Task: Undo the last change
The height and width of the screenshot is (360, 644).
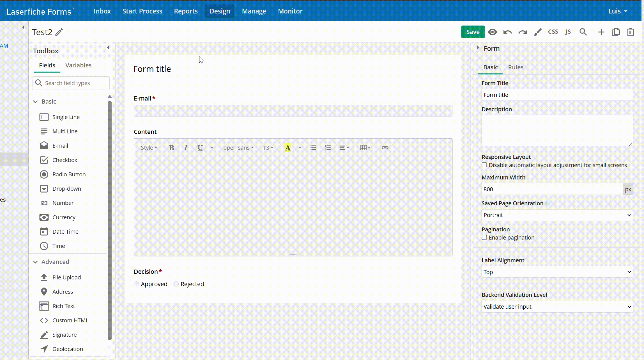Action: click(507, 32)
